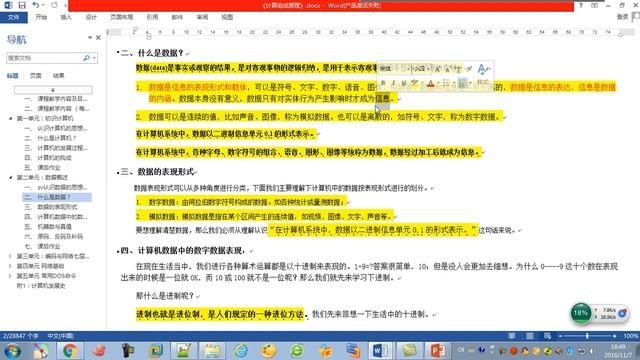Open the 引用 (References) ribbon tab
The image size is (640, 360).
click(x=152, y=17)
